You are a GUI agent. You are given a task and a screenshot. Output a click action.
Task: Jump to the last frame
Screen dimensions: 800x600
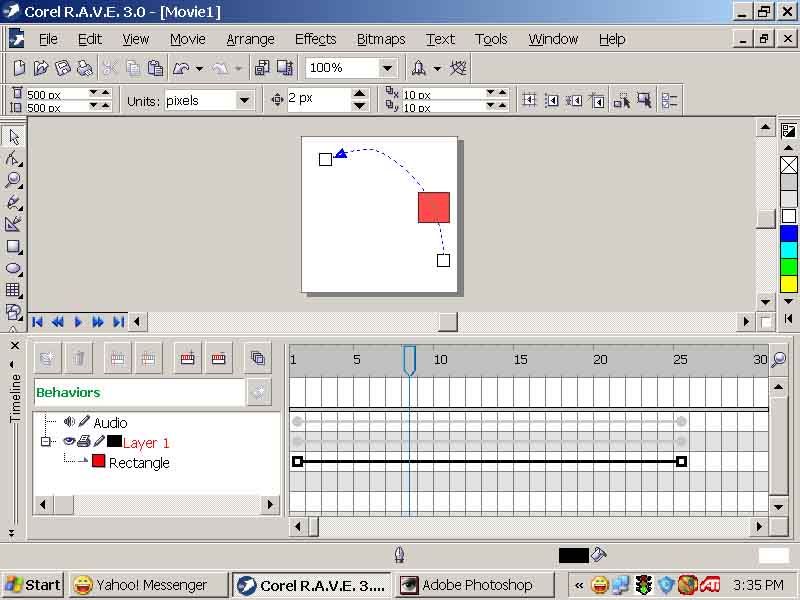(x=118, y=322)
